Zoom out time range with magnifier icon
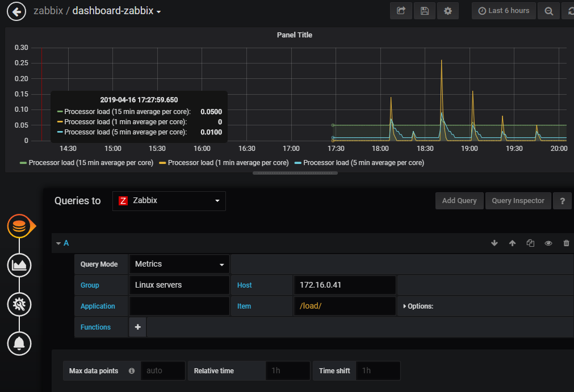Viewport: 574px width, 392px height. pos(548,11)
